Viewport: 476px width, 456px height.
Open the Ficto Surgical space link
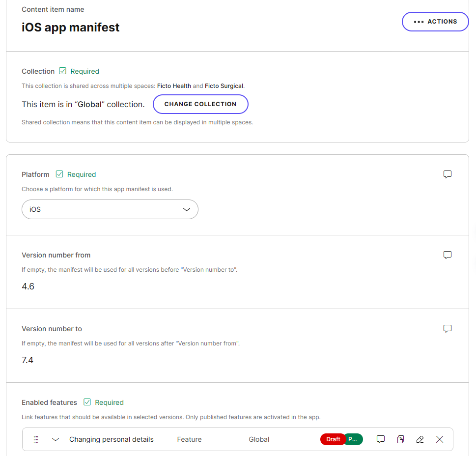point(224,85)
